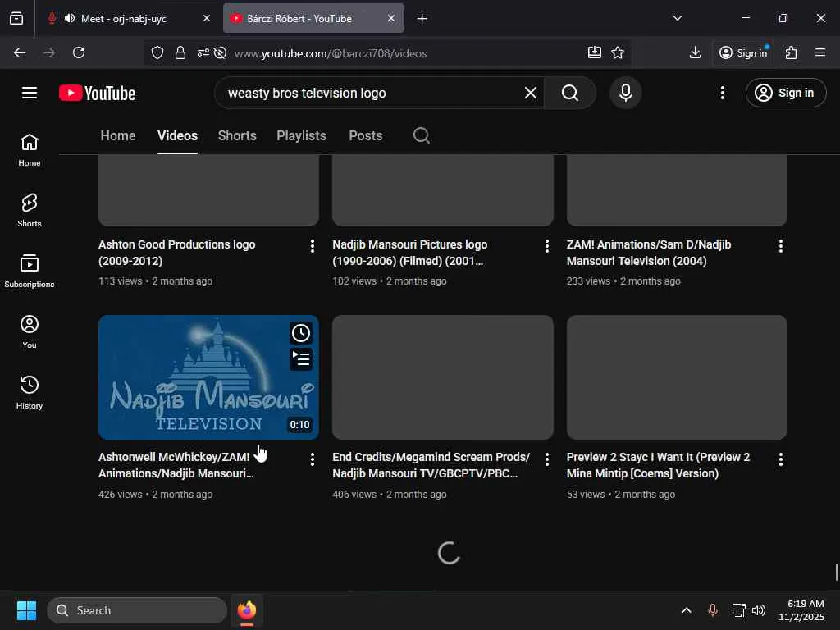Go back in Firefox
The height and width of the screenshot is (630, 840).
click(x=20, y=52)
